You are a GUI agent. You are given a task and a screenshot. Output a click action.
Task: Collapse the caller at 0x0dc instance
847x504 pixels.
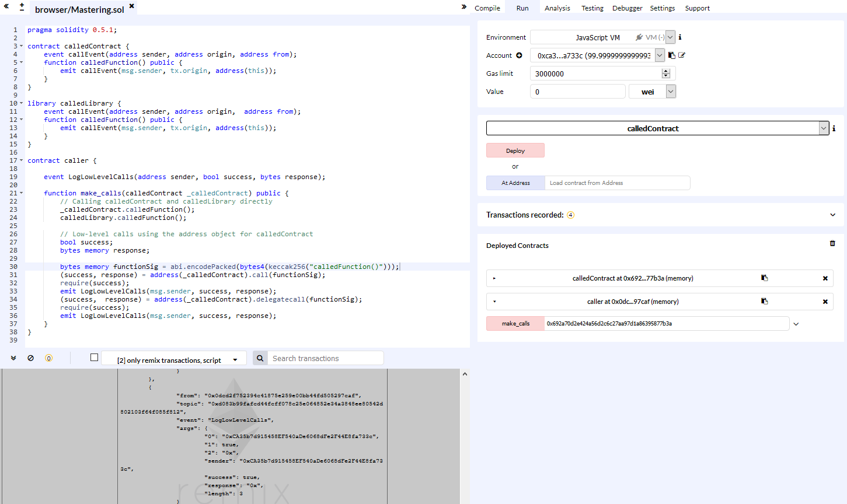[494, 302]
